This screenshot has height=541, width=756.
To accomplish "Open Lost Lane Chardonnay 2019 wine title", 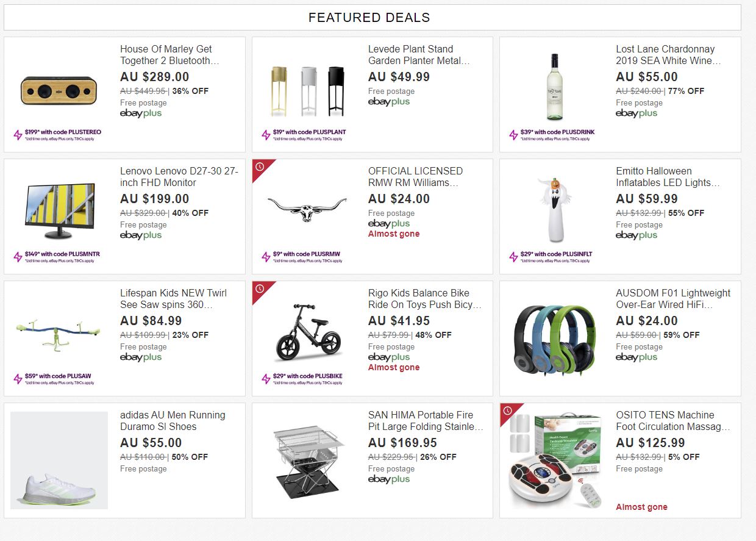I will [x=668, y=55].
